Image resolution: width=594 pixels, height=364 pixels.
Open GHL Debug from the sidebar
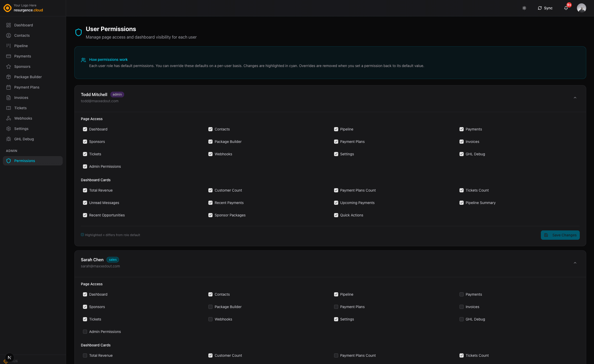23,139
